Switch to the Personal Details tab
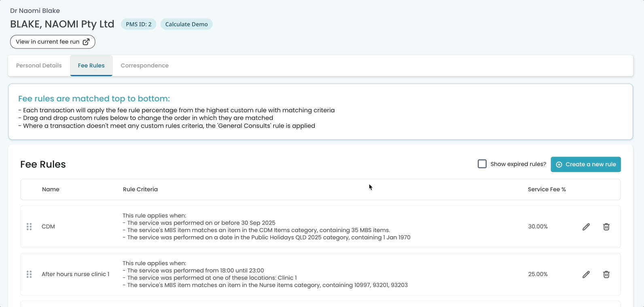This screenshot has width=644, height=307. click(39, 65)
